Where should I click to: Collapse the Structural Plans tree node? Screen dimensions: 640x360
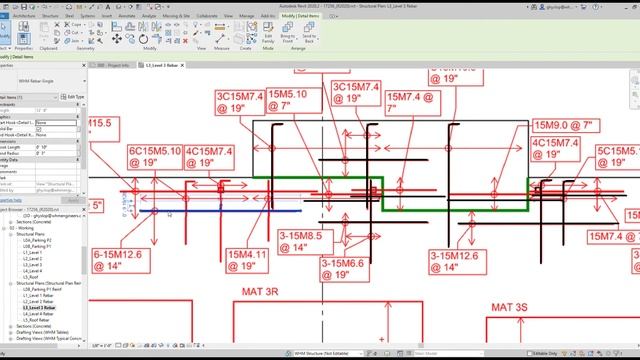(x=11, y=234)
